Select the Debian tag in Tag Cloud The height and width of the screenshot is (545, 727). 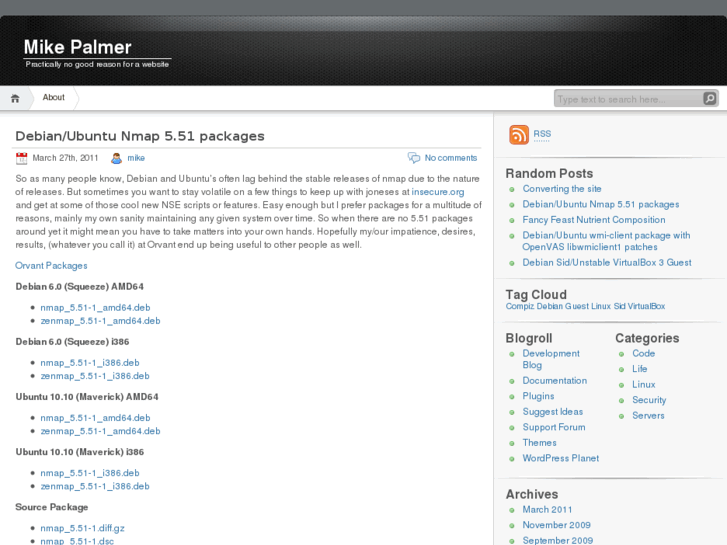click(x=550, y=306)
